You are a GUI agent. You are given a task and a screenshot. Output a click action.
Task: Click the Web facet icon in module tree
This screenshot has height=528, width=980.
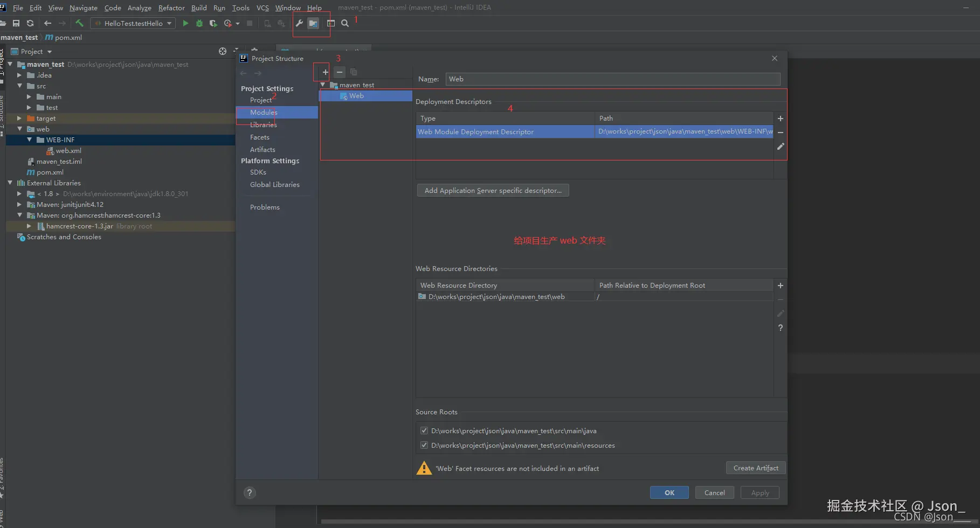(x=343, y=96)
